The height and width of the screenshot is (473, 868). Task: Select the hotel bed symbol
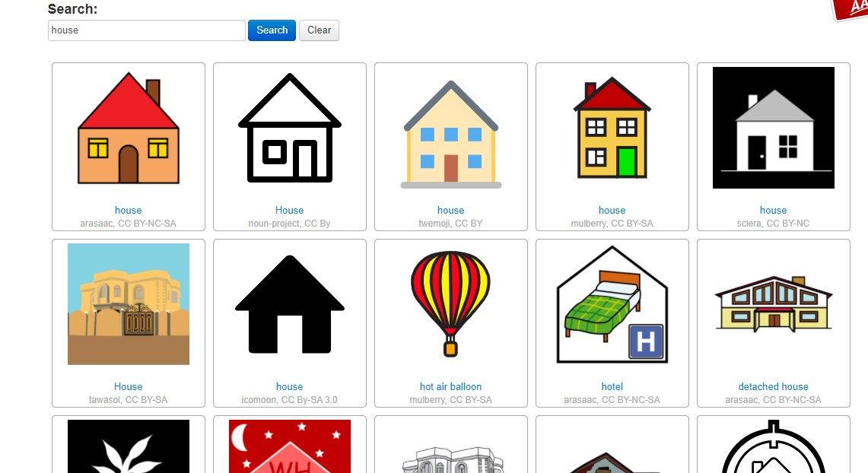pyautogui.click(x=612, y=305)
